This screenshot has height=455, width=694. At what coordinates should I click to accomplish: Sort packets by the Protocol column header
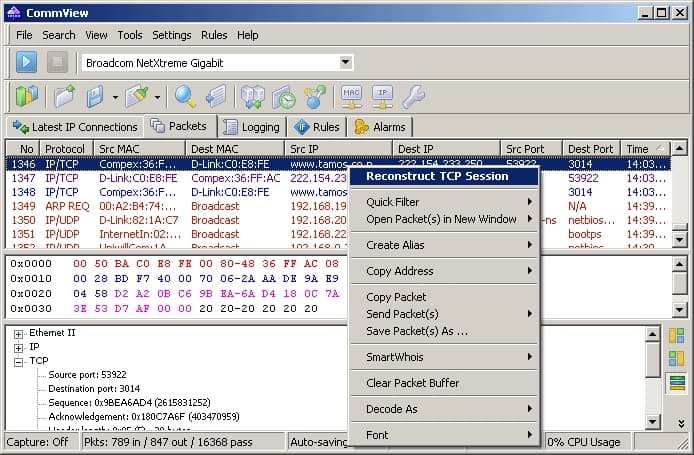pyautogui.click(x=65, y=149)
